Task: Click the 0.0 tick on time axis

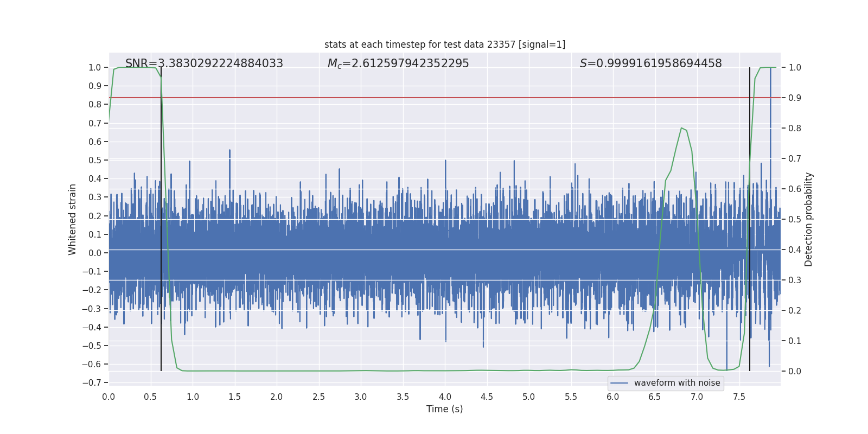Action: tap(108, 397)
